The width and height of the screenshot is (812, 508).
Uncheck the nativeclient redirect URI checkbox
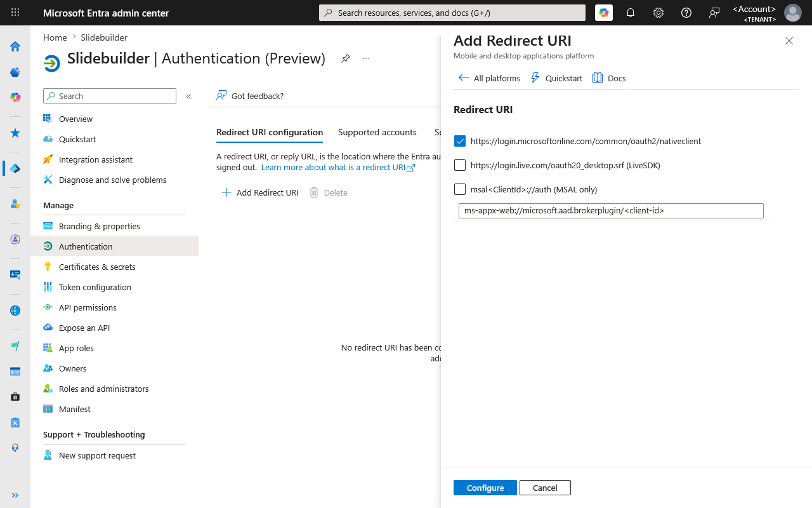pos(460,141)
